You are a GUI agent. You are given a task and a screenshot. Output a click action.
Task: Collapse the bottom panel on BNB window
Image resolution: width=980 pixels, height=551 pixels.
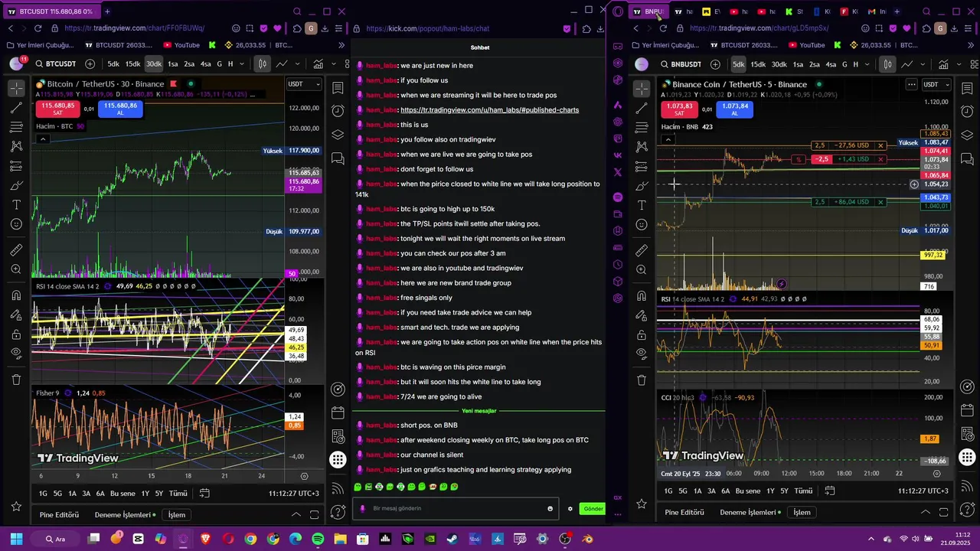coord(925,512)
